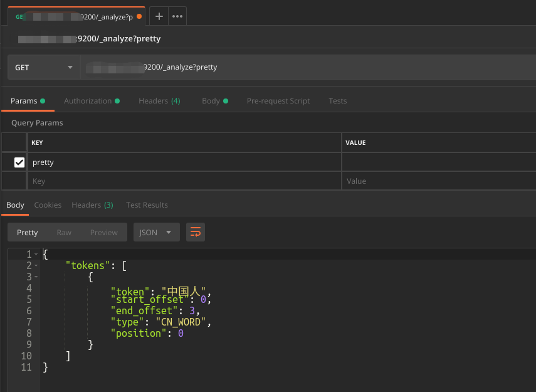Collapse JSON root at line 1
Viewport: 536px width, 392px height.
(x=36, y=254)
